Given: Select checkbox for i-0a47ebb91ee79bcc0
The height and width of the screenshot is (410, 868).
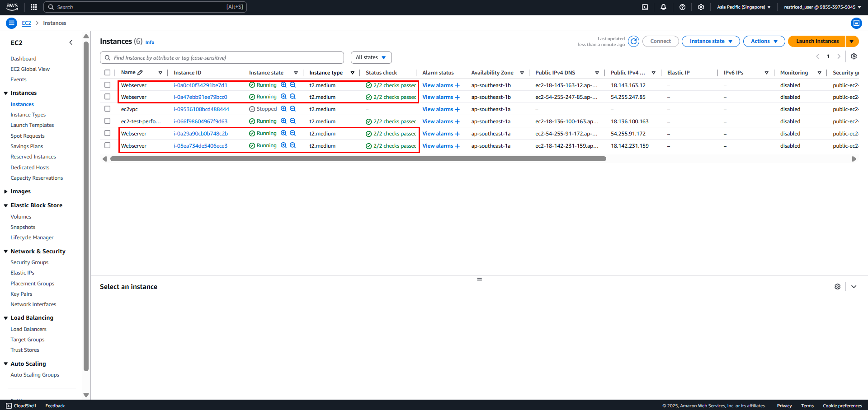Looking at the screenshot, I should (107, 97).
